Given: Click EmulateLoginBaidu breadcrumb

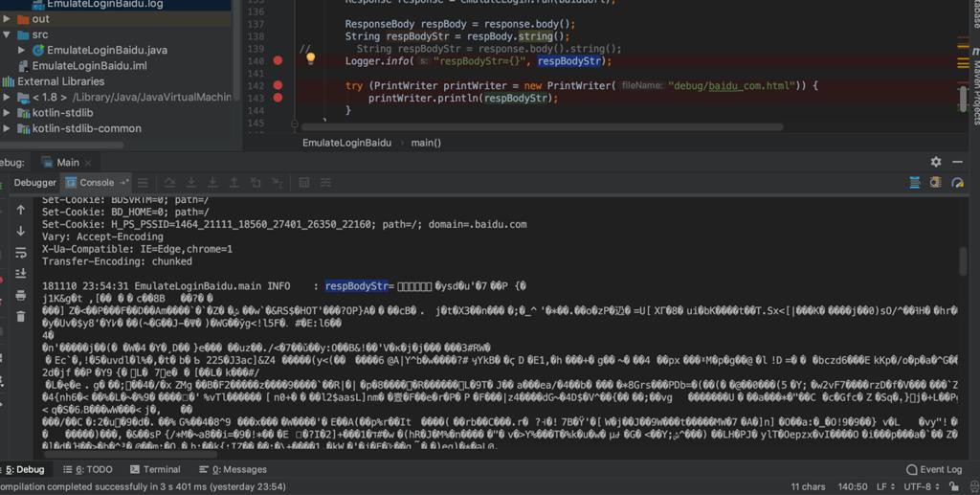Looking at the screenshot, I should click(346, 143).
